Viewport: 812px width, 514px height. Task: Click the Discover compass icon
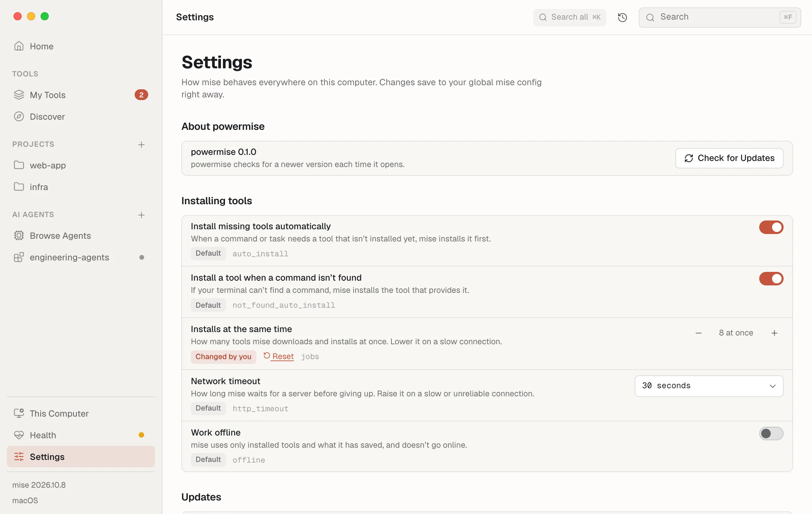19,116
